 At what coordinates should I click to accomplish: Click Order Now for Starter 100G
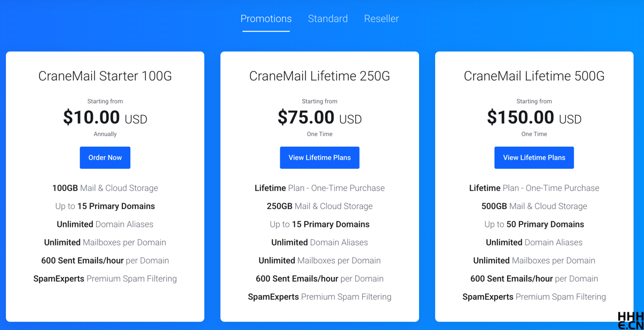(105, 157)
